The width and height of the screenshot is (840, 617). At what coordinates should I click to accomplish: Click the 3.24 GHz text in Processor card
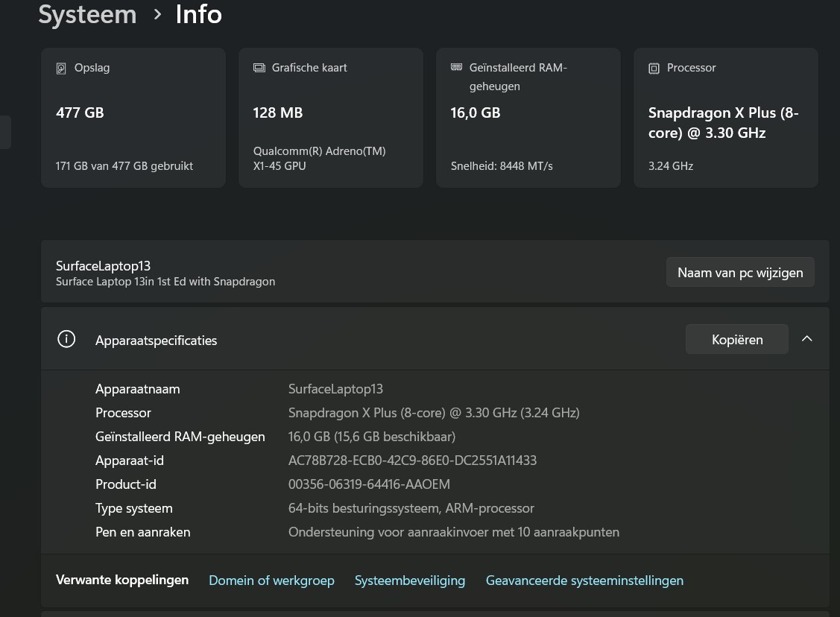pyautogui.click(x=671, y=166)
